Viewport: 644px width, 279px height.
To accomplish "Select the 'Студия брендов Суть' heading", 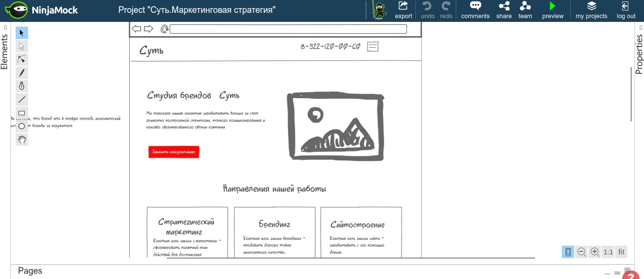I will click(193, 96).
